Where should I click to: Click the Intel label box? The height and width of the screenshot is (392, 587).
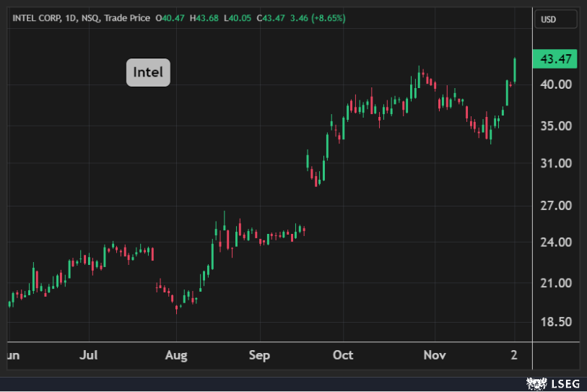pos(148,72)
